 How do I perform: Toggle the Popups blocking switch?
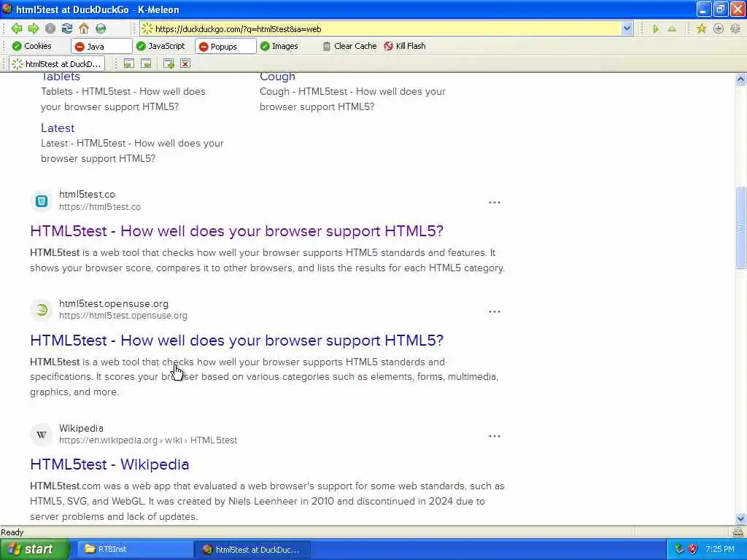(x=225, y=46)
